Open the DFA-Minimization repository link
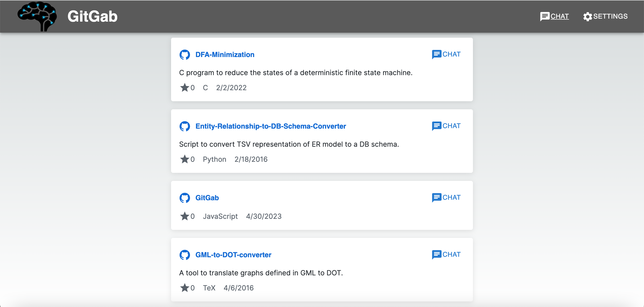Screen dimensions: 644x307 pyautogui.click(x=225, y=55)
